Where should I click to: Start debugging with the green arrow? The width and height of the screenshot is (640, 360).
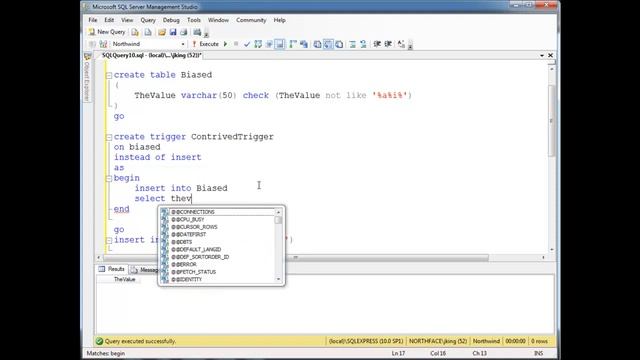tap(225, 44)
